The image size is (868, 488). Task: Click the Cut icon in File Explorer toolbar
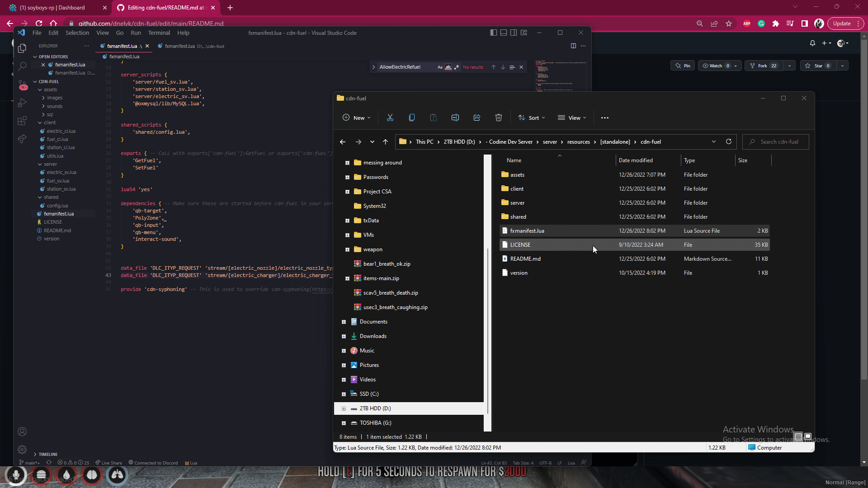(x=390, y=117)
